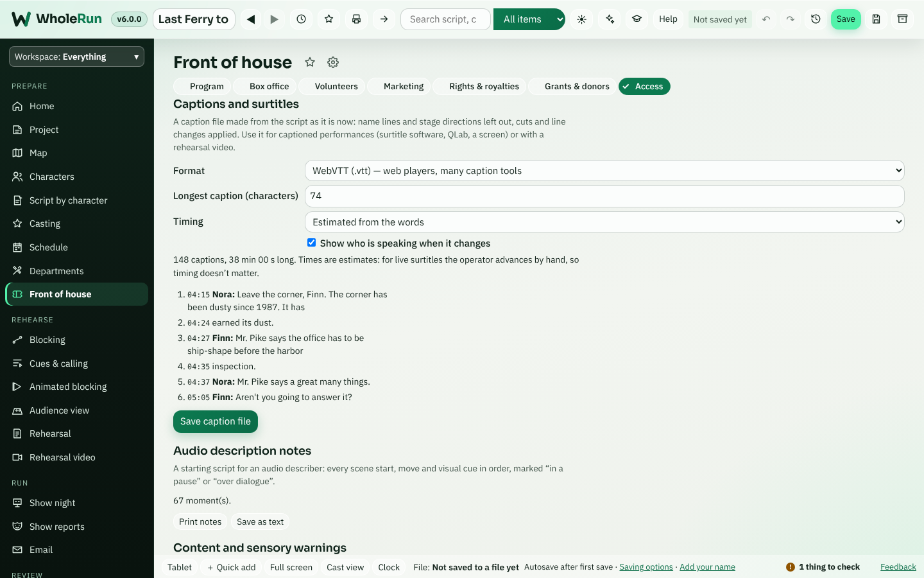The height and width of the screenshot is (578, 924).
Task: Switch to the Box office tab
Action: tap(264, 87)
